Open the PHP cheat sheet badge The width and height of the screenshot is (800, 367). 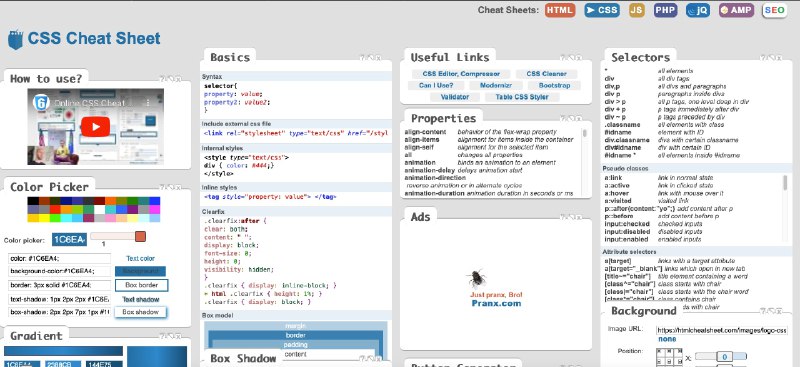665,10
